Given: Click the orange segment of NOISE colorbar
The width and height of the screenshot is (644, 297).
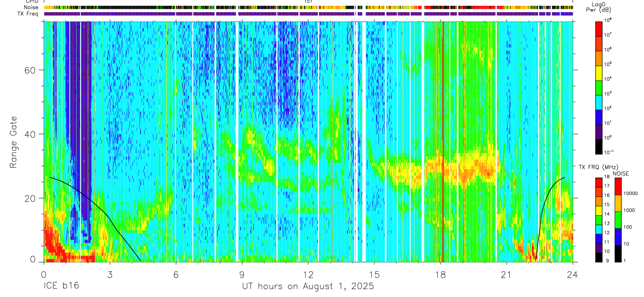Looking at the screenshot, I should coord(617,203).
